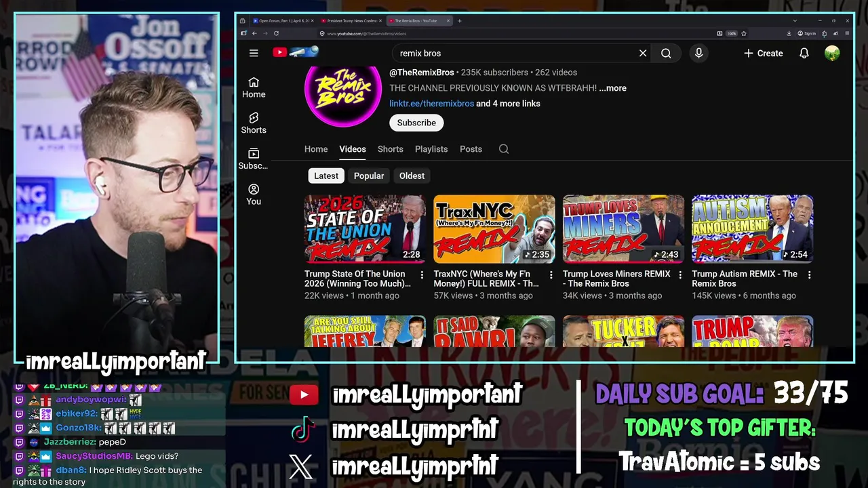Click the Create button
868x488 pixels.
[x=763, y=53]
